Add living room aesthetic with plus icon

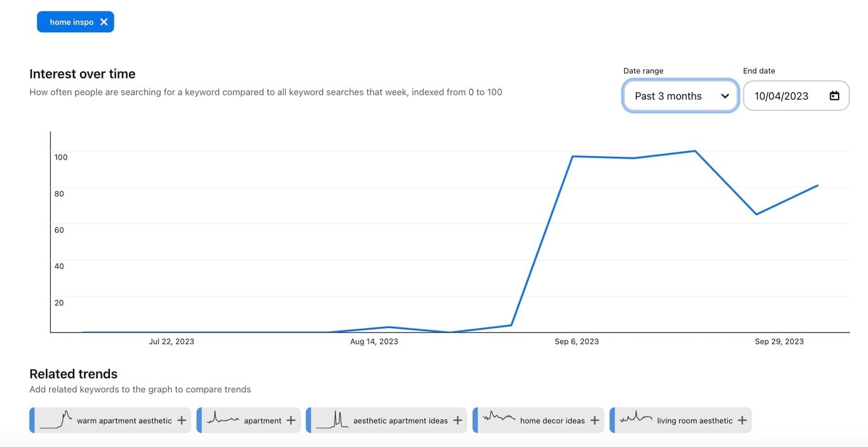pos(742,420)
